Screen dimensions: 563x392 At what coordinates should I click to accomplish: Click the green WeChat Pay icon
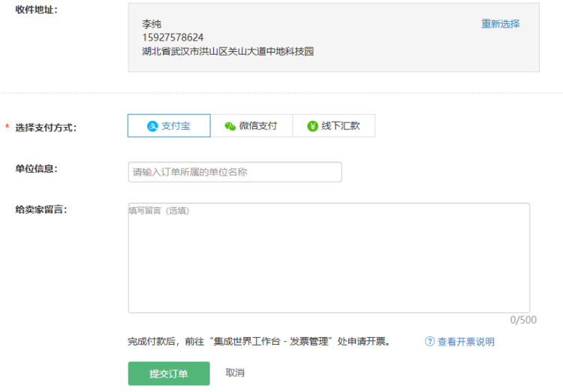[x=230, y=126]
